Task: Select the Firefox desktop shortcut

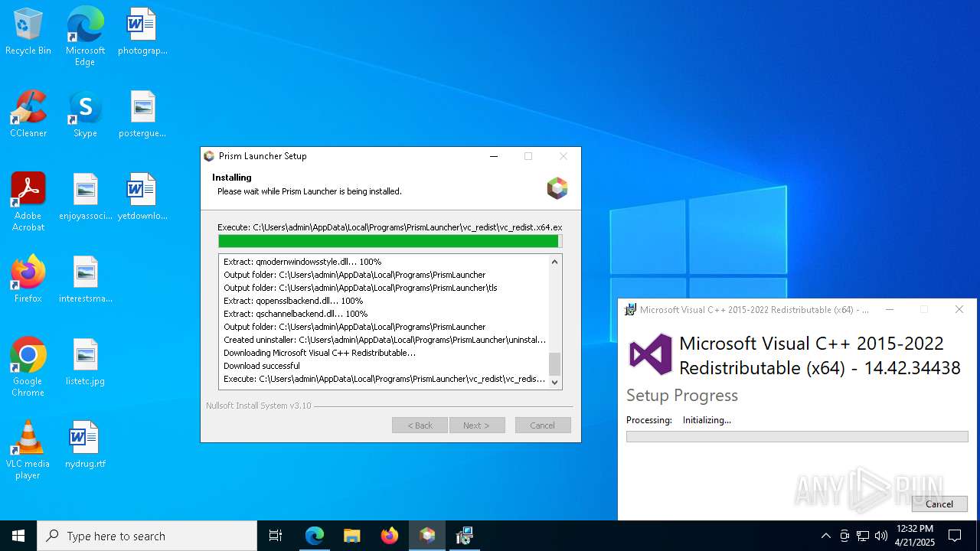Action: [28, 279]
